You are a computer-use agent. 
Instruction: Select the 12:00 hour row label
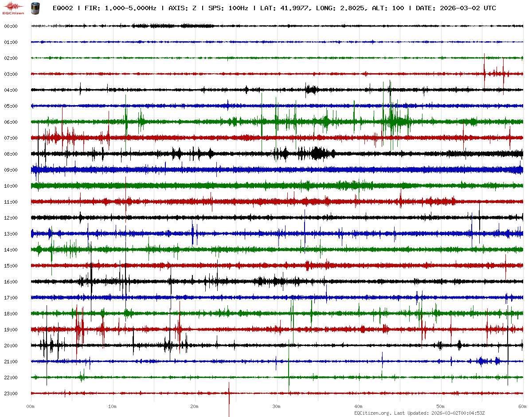(11, 218)
